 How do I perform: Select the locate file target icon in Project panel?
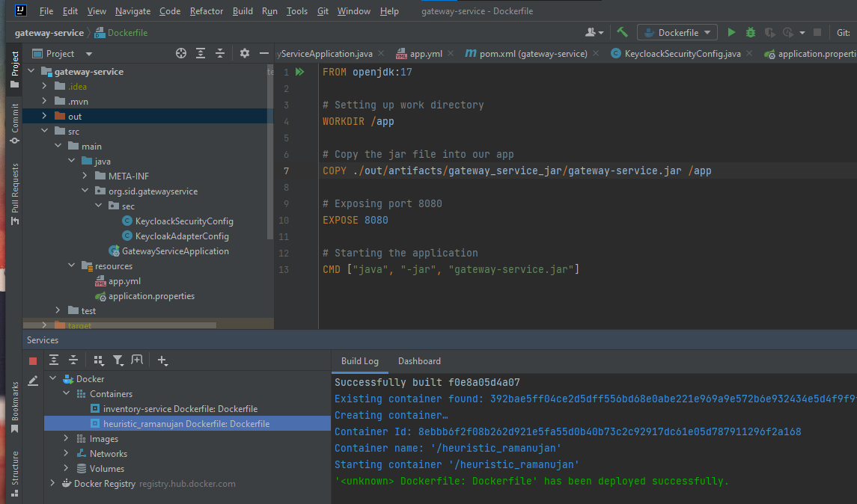181,53
